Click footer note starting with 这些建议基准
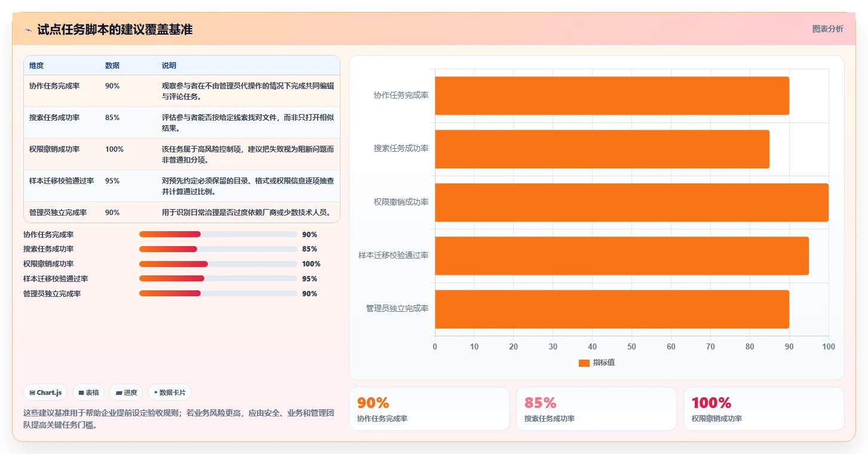 pos(179,419)
